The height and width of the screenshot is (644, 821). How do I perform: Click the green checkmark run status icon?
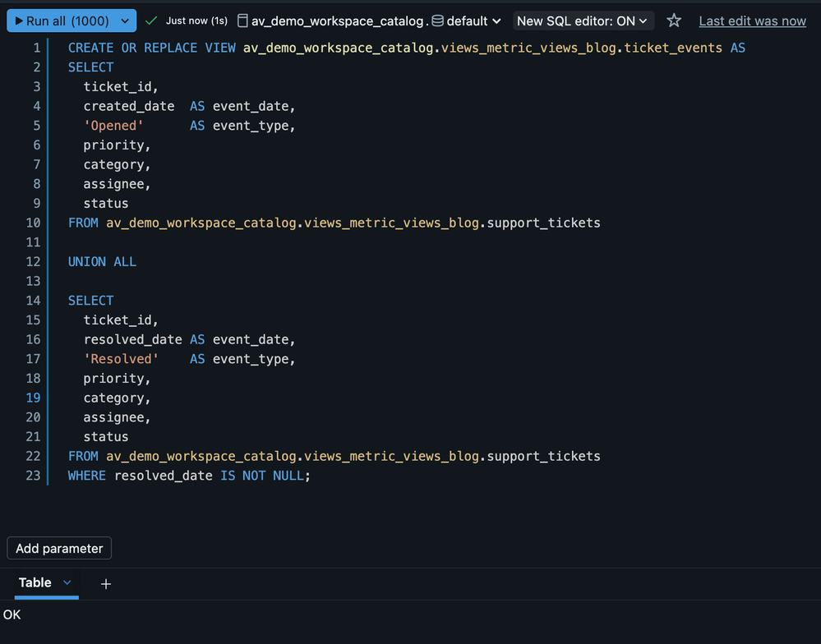click(151, 21)
